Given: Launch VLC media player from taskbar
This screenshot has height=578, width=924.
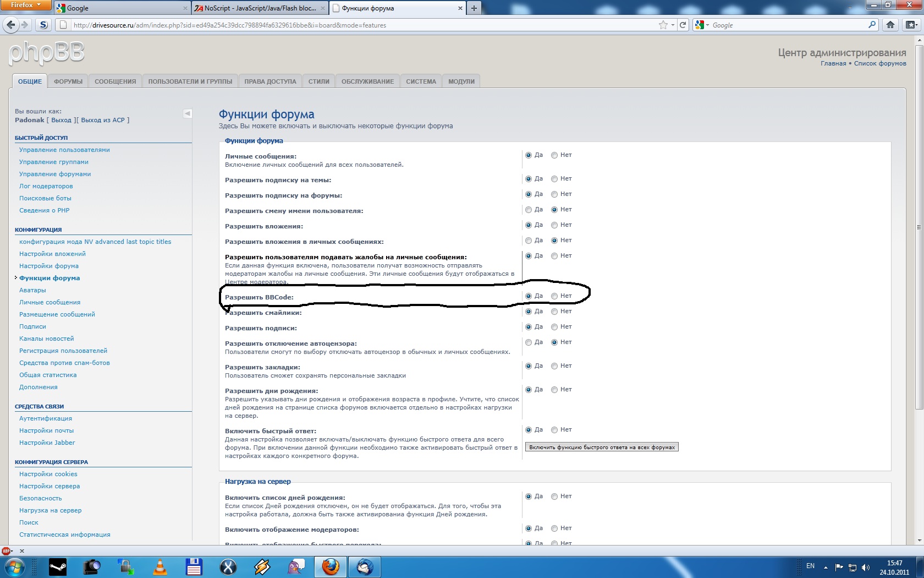Looking at the screenshot, I should pyautogui.click(x=160, y=566).
